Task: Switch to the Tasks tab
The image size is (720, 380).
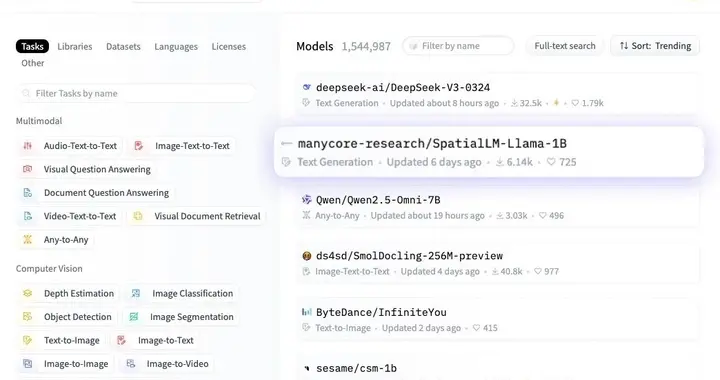Action: click(x=32, y=46)
